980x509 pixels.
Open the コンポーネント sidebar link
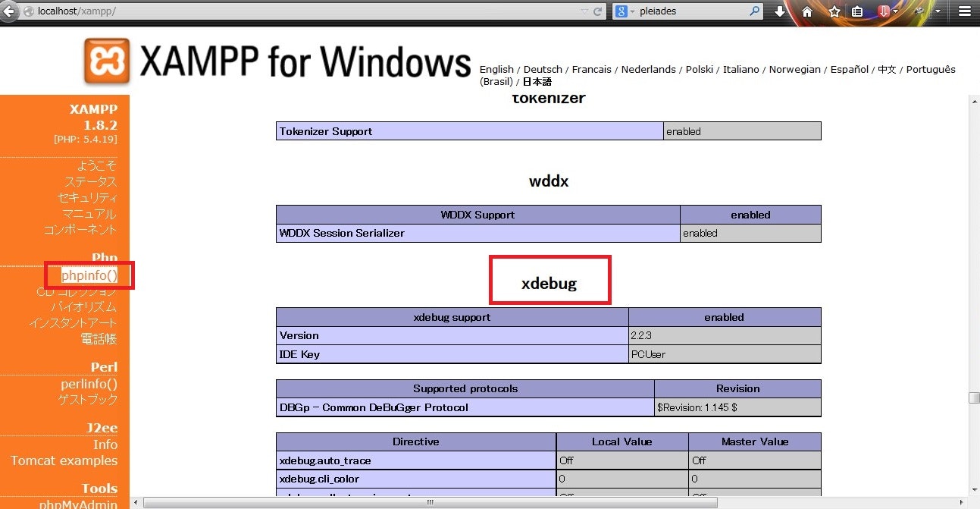pos(81,229)
